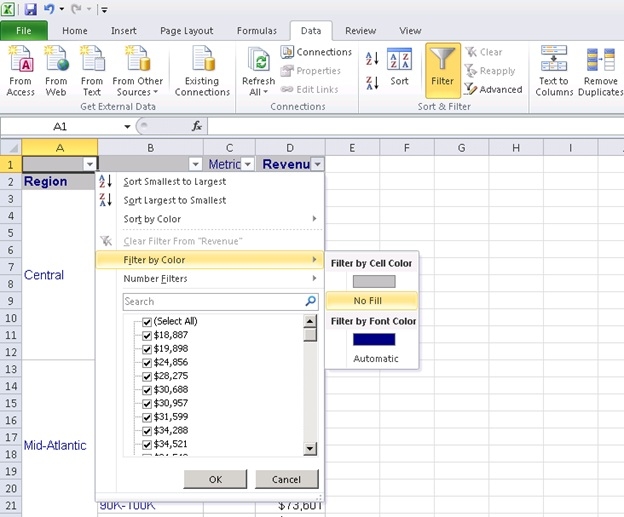Uncheck the (Select All) checkbox
Image resolution: width=624 pixels, height=517 pixels.
tap(147, 321)
